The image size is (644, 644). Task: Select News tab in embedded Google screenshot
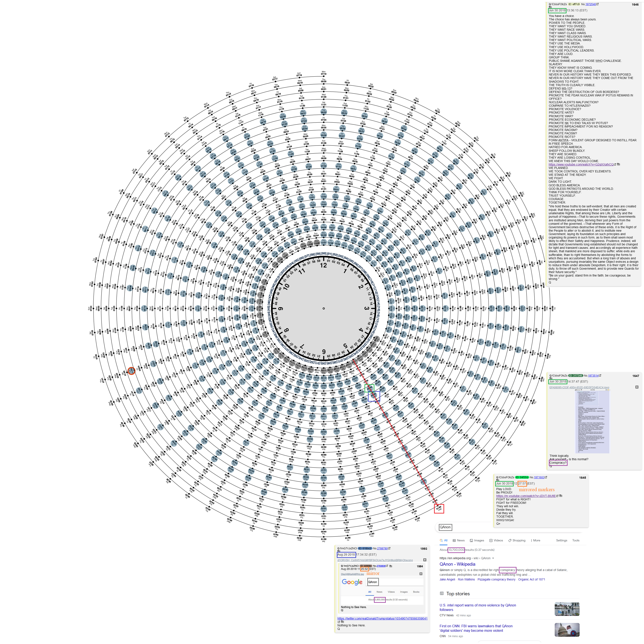pos(379,592)
